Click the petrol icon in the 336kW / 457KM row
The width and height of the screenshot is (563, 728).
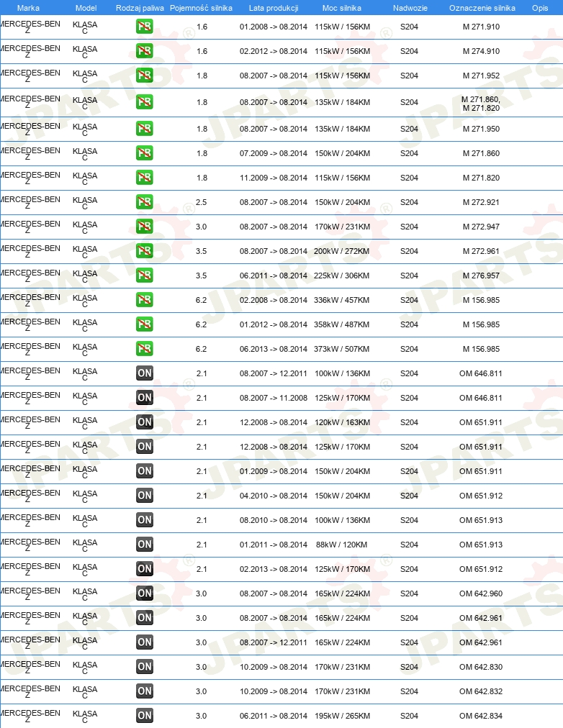pos(145,300)
